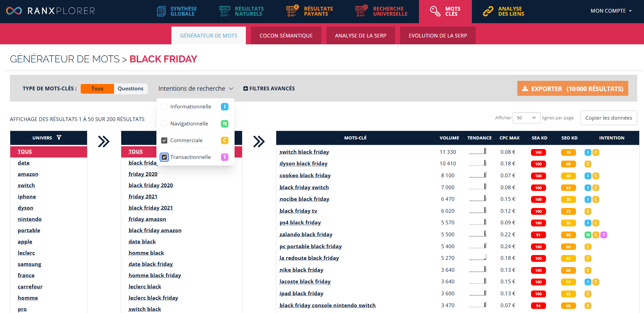Viewport: 644px width, 313px height.
Task: Expand the Mon Compte menu
Action: 611,11
